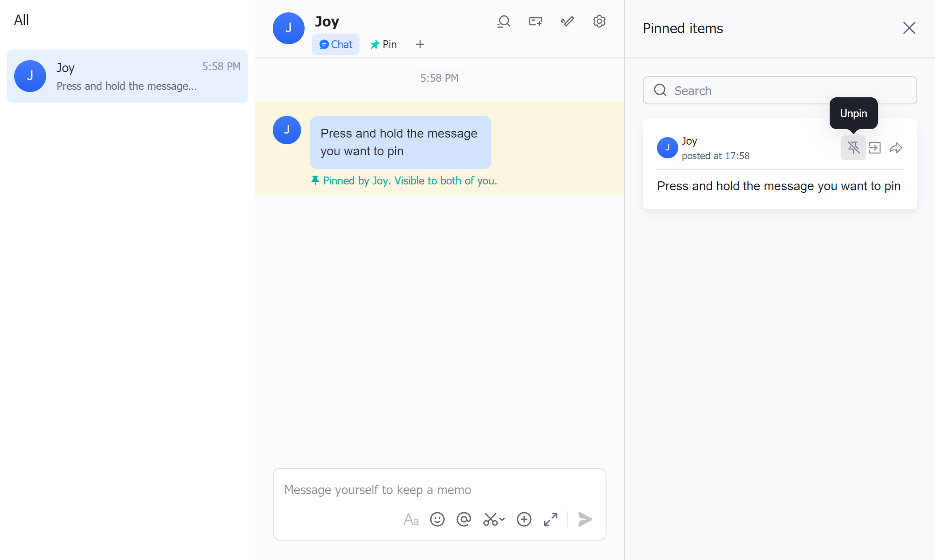935x560 pixels.
Task: Open chat settings with the gear icon
Action: 599,21
